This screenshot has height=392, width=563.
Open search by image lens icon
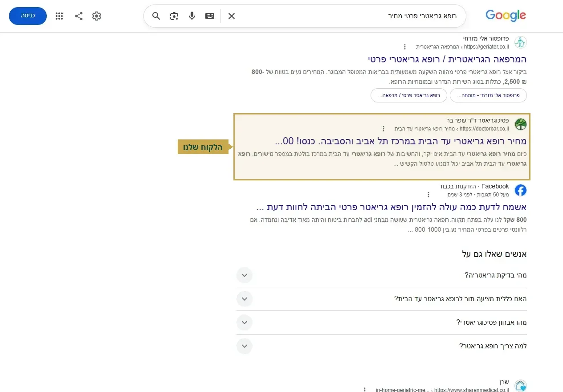[174, 16]
